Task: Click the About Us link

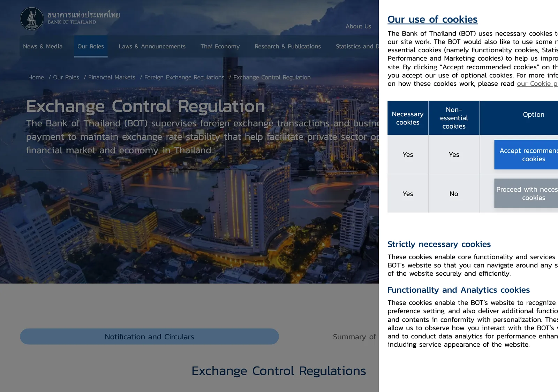Action: [x=358, y=26]
